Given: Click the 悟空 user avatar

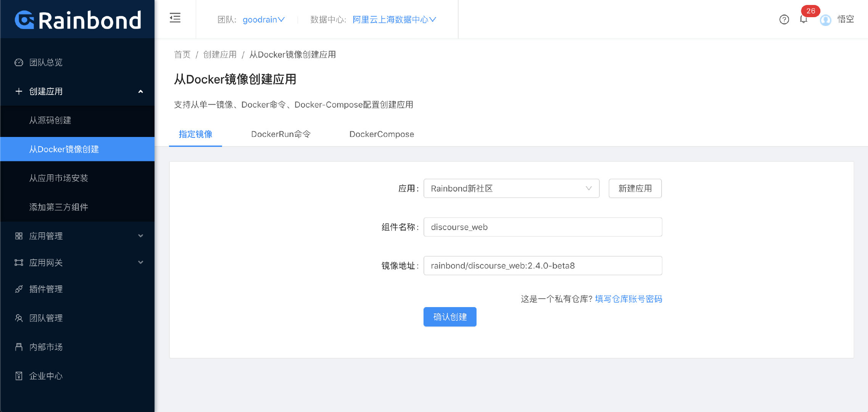Looking at the screenshot, I should coord(825,20).
